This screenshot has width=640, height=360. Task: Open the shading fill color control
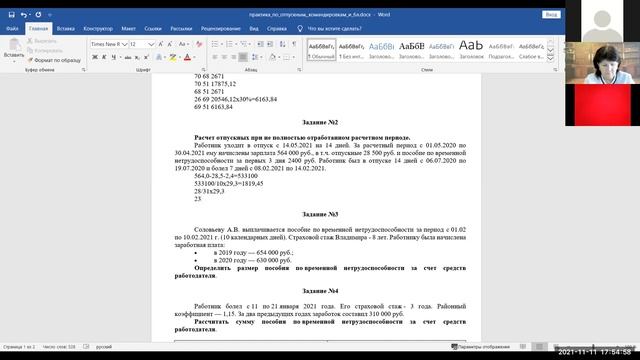273,58
